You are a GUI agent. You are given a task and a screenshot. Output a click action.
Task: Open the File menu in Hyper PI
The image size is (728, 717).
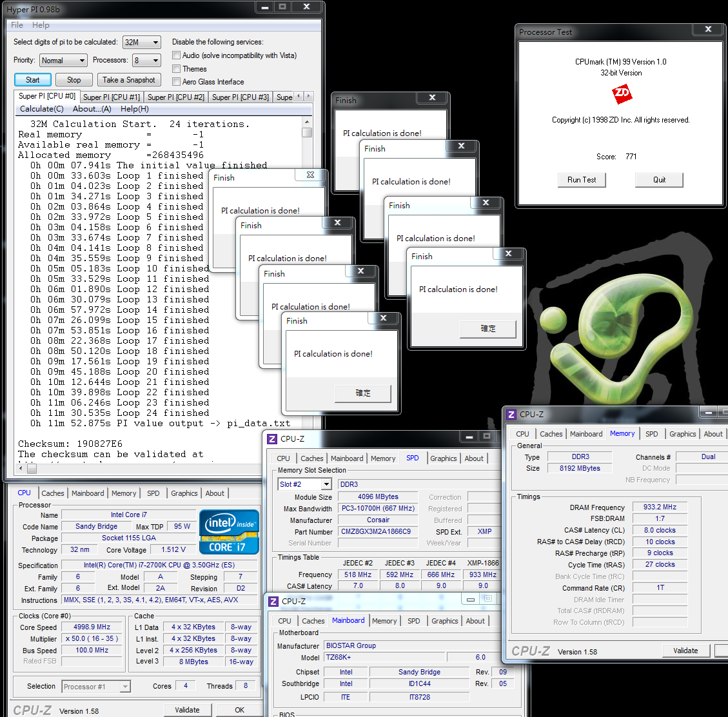click(x=17, y=25)
